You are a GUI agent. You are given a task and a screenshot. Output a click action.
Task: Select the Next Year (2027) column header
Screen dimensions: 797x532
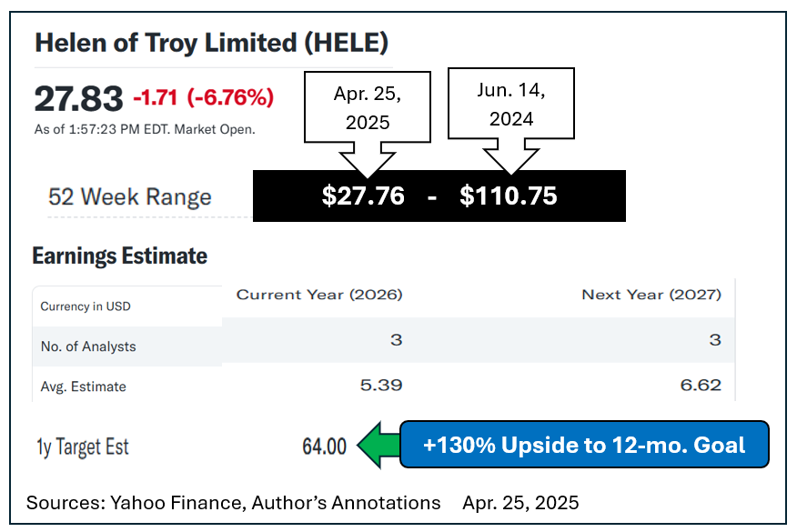651,295
